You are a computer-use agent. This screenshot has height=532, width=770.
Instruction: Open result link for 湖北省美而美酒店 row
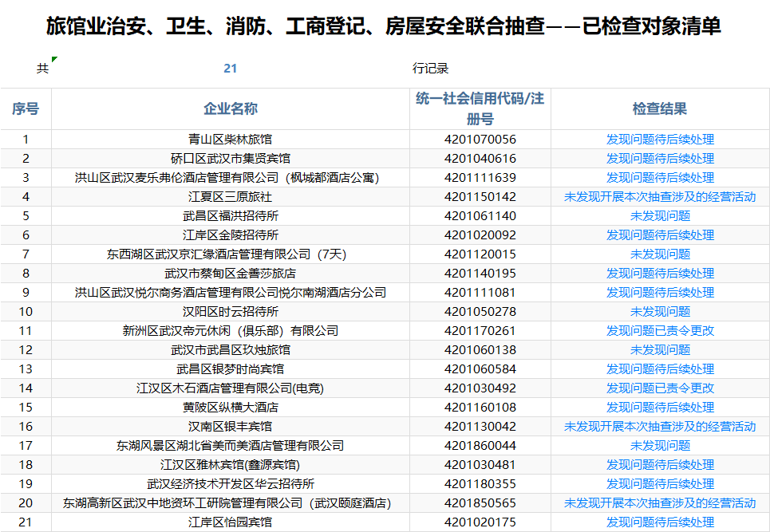(x=660, y=446)
